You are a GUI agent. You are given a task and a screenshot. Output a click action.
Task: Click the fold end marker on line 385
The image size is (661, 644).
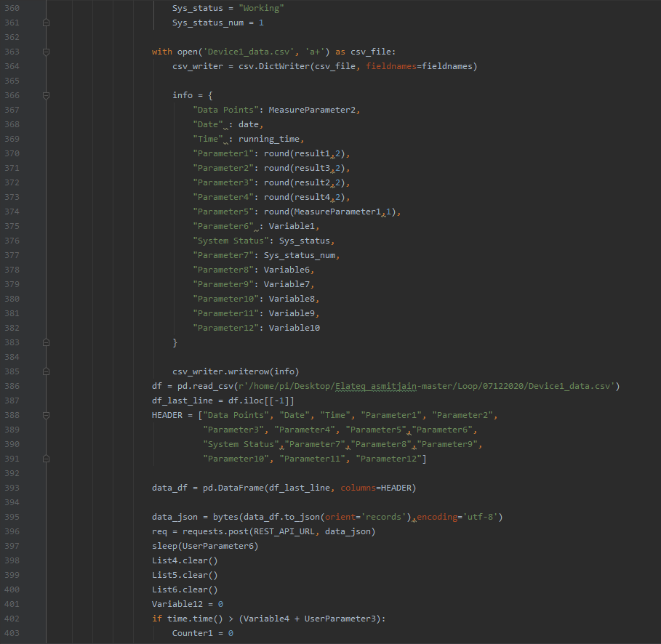tap(47, 371)
